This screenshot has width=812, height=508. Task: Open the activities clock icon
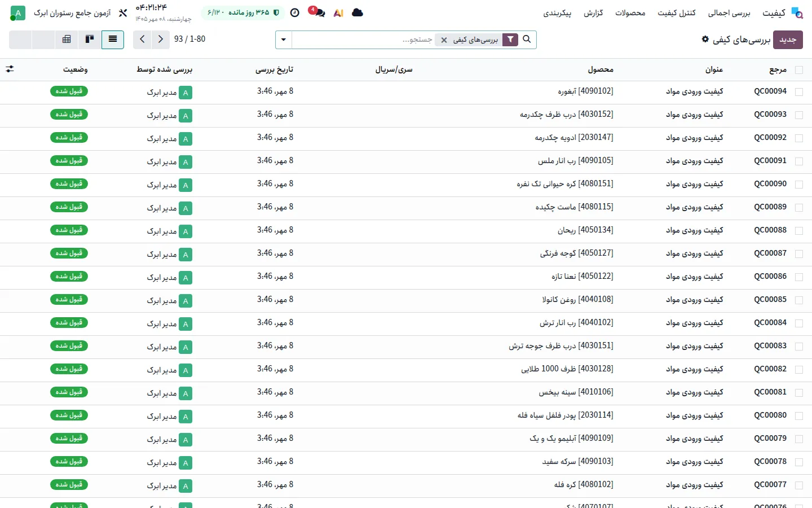coord(294,12)
